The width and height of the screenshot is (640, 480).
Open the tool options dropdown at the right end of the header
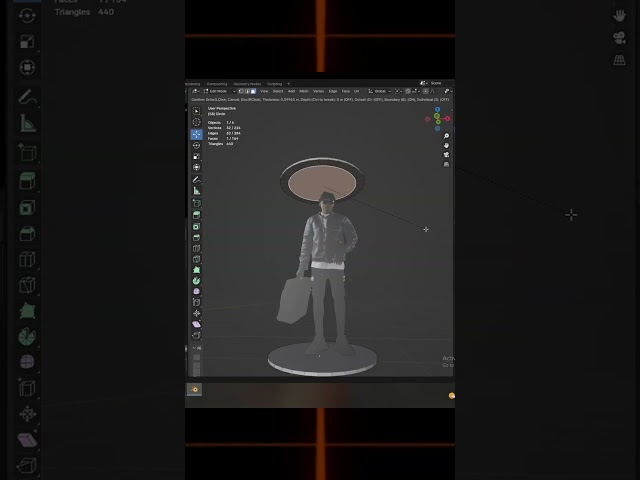pos(448,91)
